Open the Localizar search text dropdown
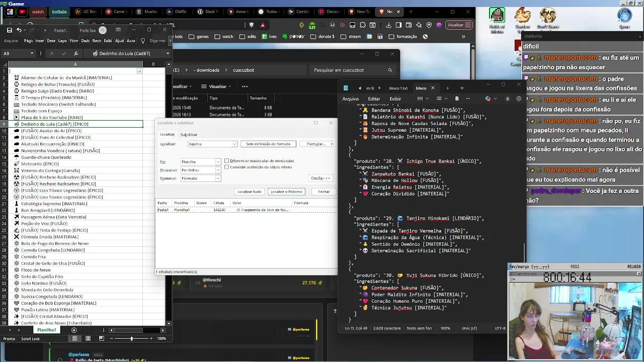 click(234, 144)
